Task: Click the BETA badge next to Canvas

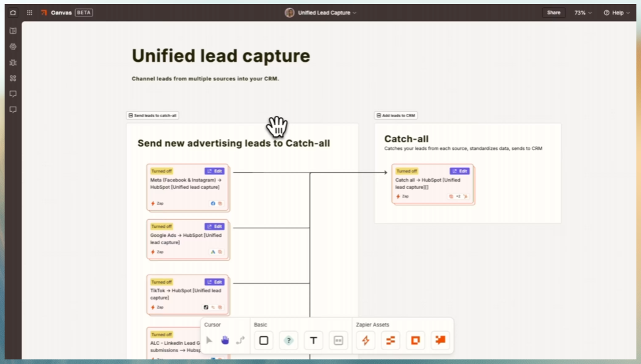Action: pyautogui.click(x=84, y=13)
